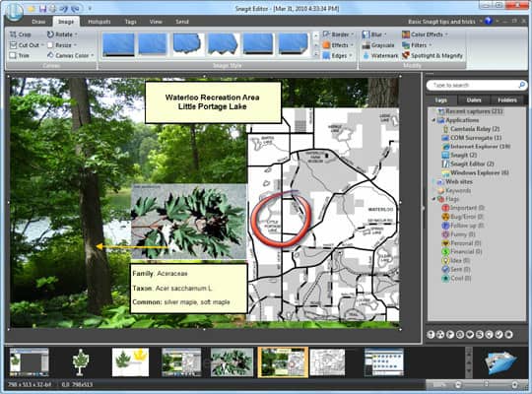Apply the Grayscale modifier
This screenshot has height=394, width=532.
click(x=378, y=45)
